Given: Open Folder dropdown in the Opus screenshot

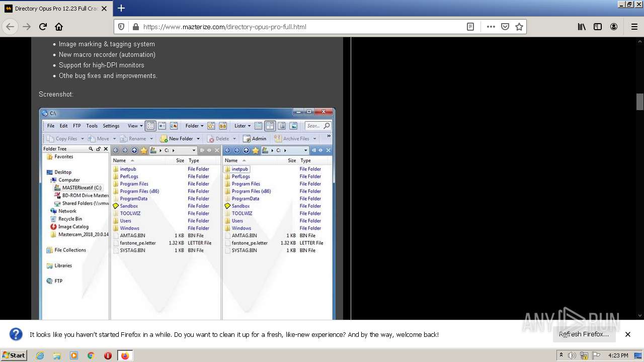Looking at the screenshot, I should point(194,126).
